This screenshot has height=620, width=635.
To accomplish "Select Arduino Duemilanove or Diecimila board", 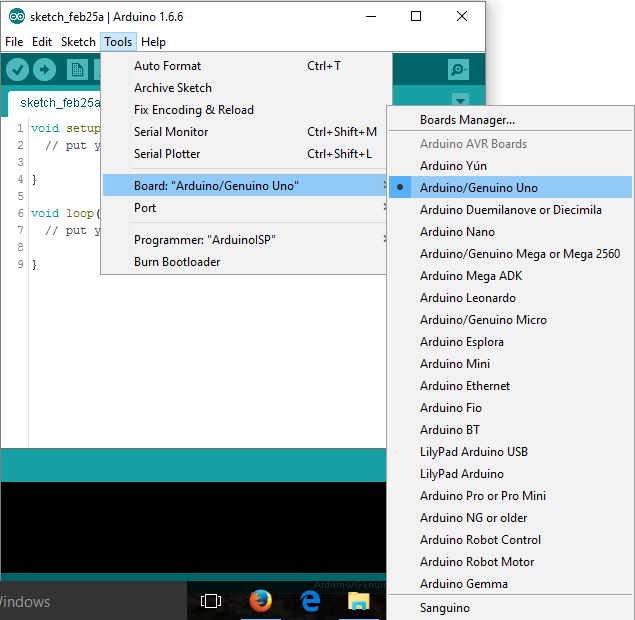I will (510, 210).
